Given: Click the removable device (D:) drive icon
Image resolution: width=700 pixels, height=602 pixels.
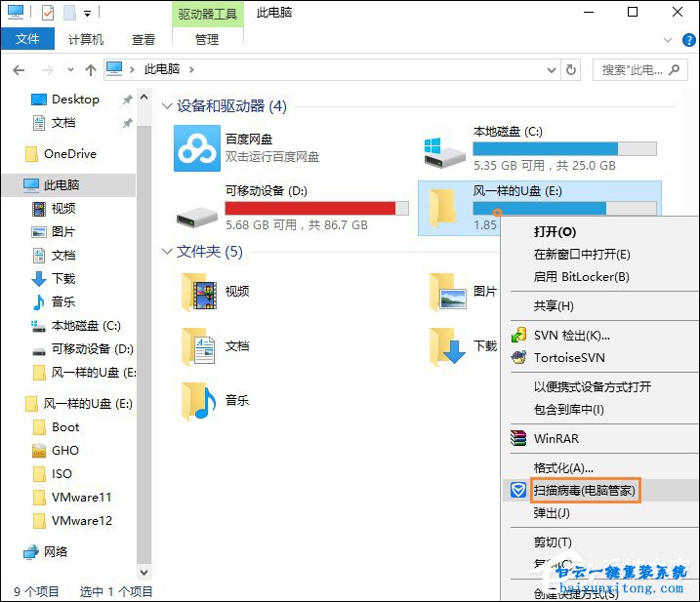Looking at the screenshot, I should pyautogui.click(x=197, y=217).
